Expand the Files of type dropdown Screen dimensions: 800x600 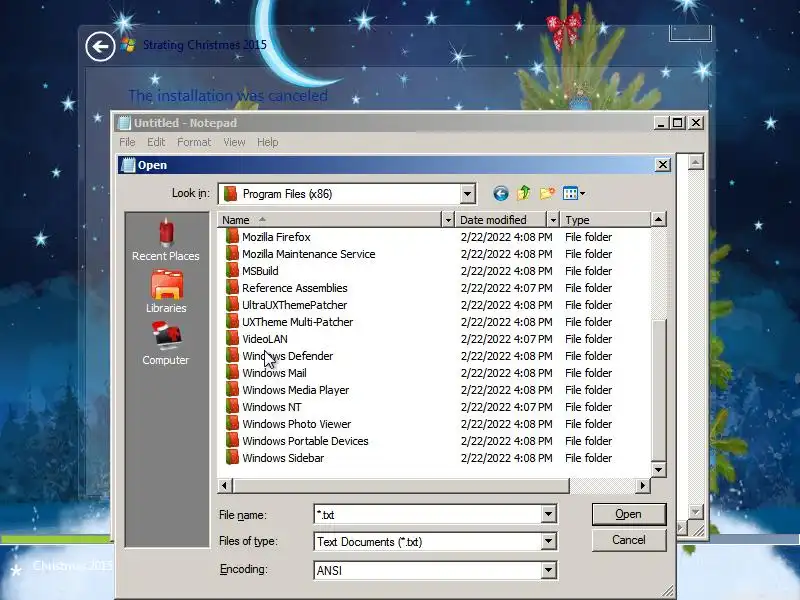[548, 541]
